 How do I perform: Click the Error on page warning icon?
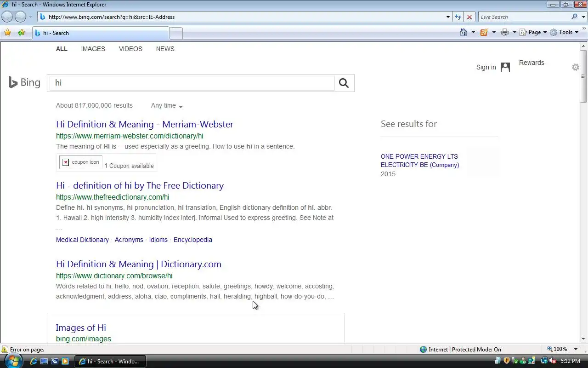5,350
